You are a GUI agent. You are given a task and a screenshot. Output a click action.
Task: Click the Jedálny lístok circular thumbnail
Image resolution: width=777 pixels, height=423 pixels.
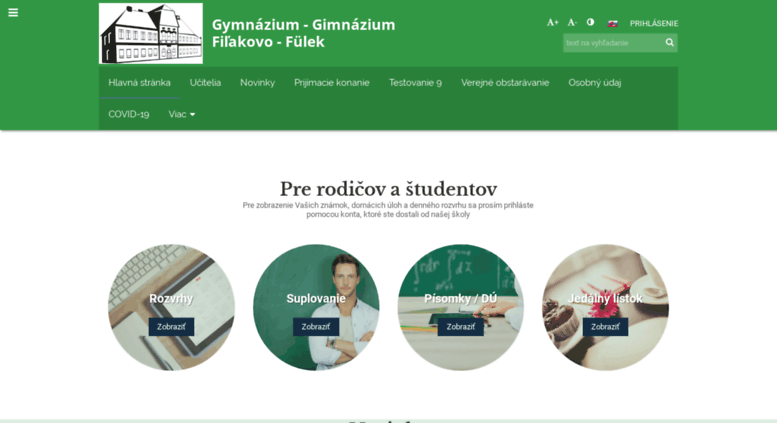click(605, 307)
